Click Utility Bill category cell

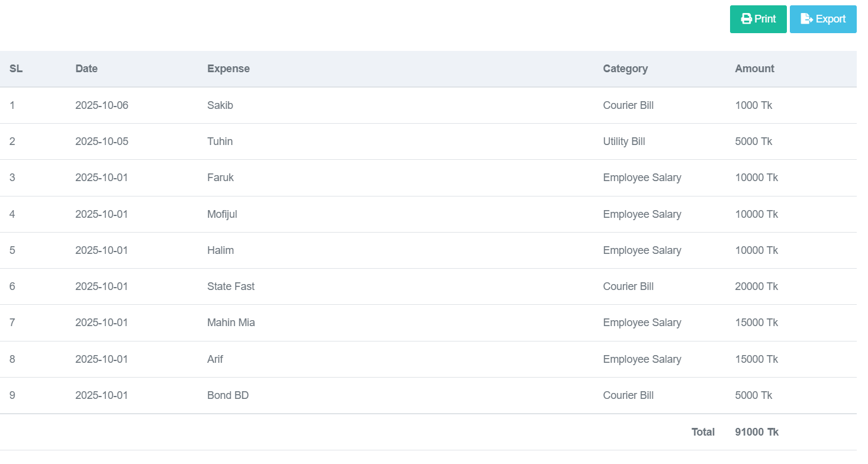pos(624,141)
